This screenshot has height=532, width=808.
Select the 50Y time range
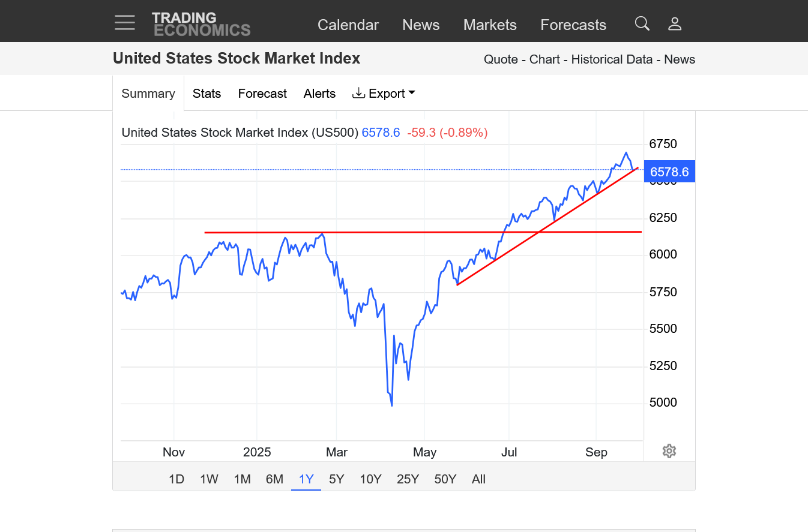pos(445,479)
